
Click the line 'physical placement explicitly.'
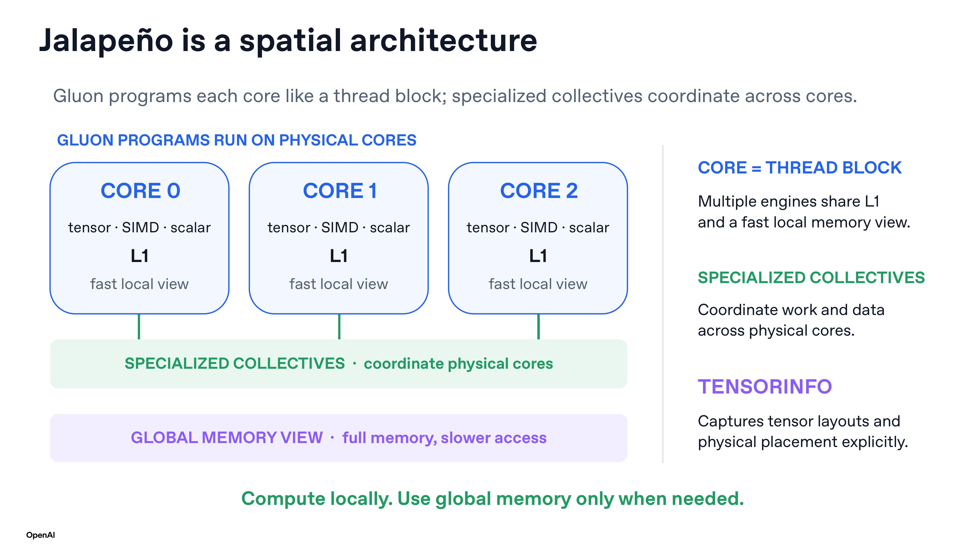click(803, 442)
